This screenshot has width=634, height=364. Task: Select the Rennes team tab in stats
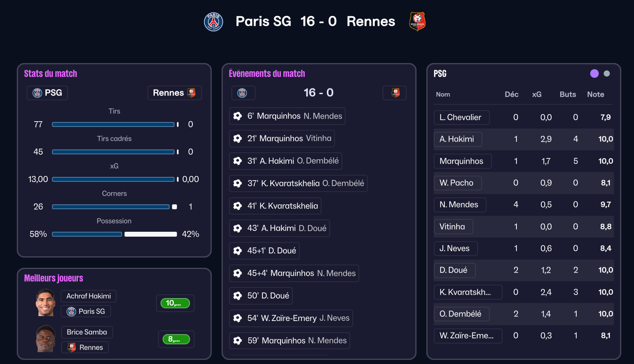(x=174, y=93)
